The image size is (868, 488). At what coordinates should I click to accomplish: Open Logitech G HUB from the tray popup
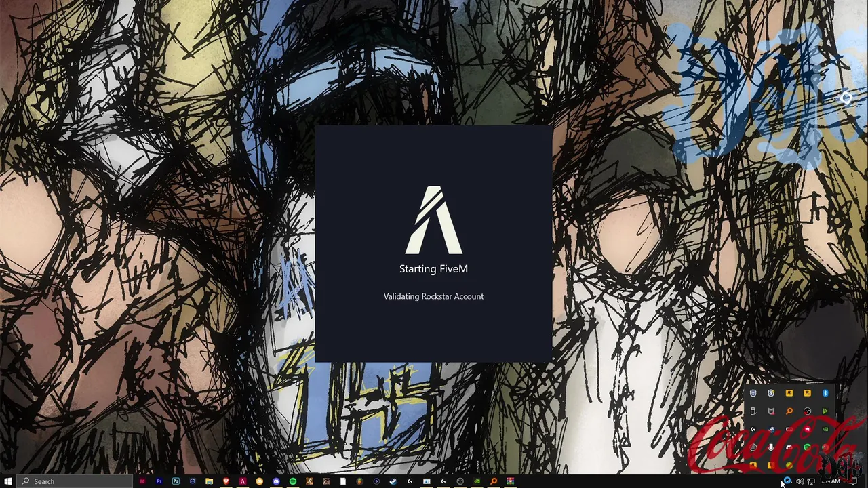click(x=753, y=429)
